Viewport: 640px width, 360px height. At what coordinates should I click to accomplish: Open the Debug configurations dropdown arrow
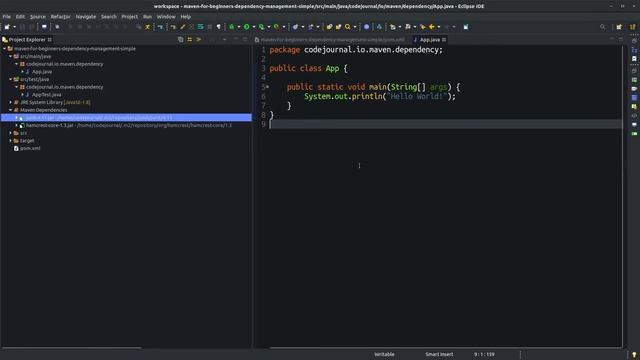click(x=239, y=27)
